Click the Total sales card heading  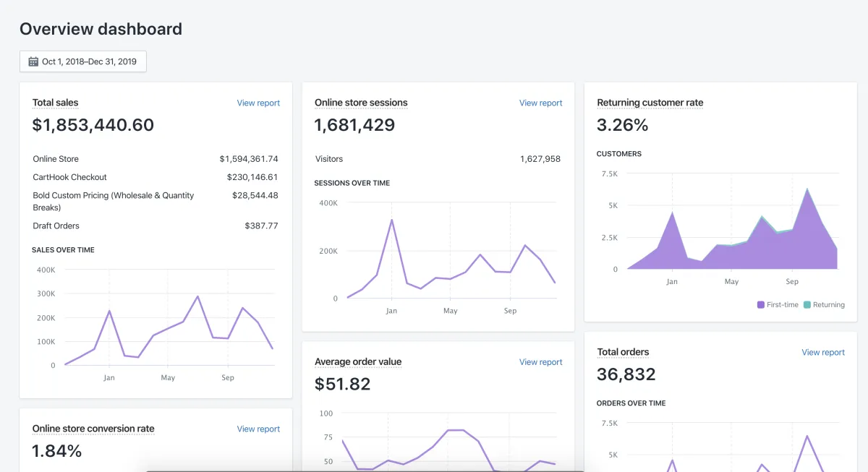56,103
